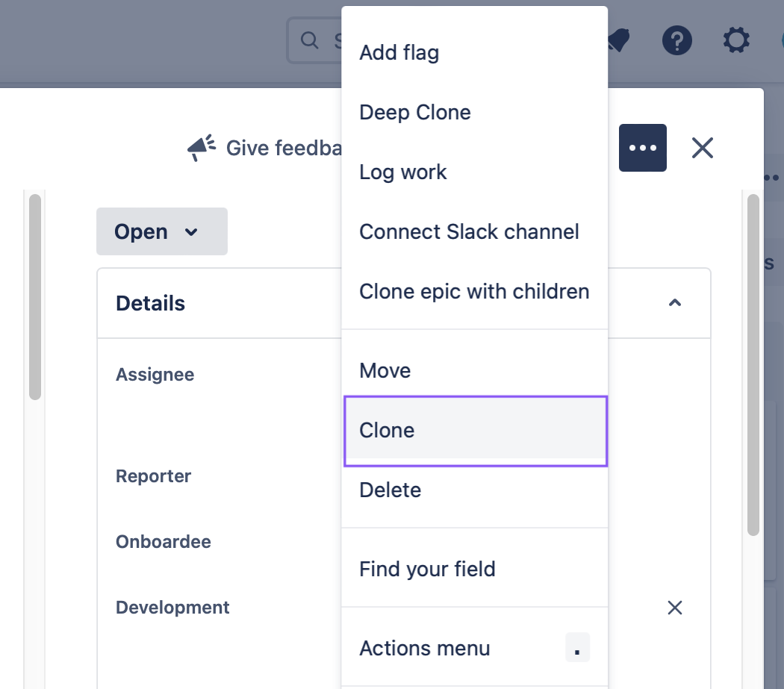Click the right panel scrollbar thumb
Screen dimensions: 784x689
pos(753,365)
